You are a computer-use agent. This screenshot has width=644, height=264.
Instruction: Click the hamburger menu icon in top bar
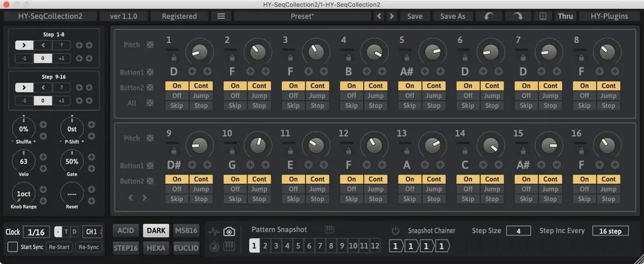click(x=221, y=16)
